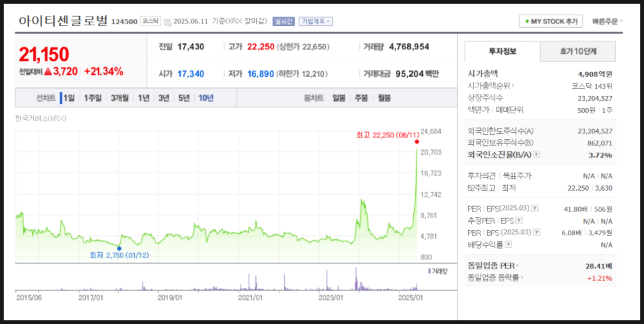The height and width of the screenshot is (324, 644).
Task: Click the 동일업종 등락률 value +1.21%
Action: point(599,278)
